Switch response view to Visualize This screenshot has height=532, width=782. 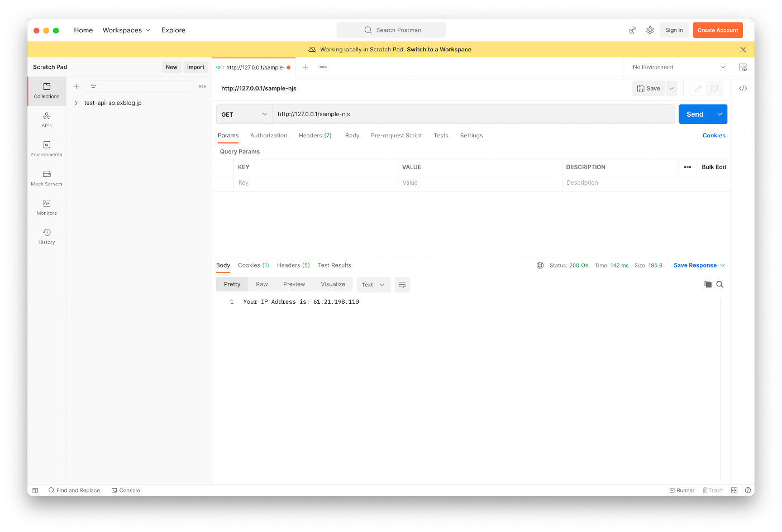coord(333,284)
